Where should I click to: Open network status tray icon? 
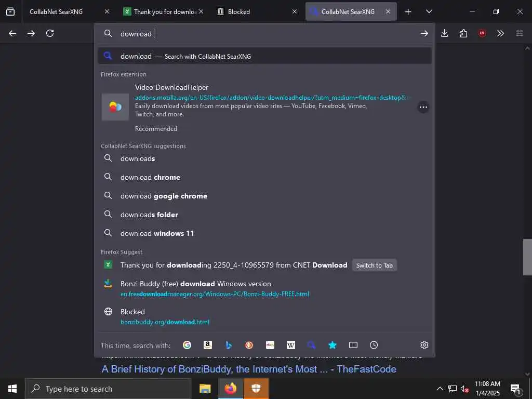453,389
